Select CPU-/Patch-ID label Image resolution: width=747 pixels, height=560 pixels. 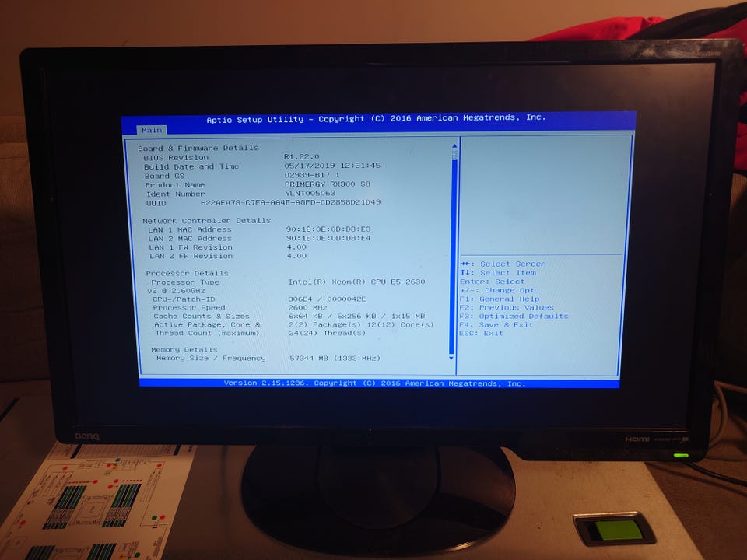click(x=184, y=299)
